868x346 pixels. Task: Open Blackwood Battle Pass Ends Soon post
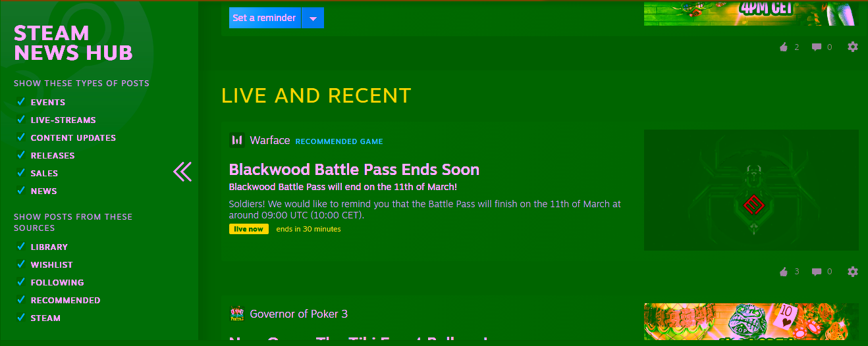pyautogui.click(x=354, y=170)
